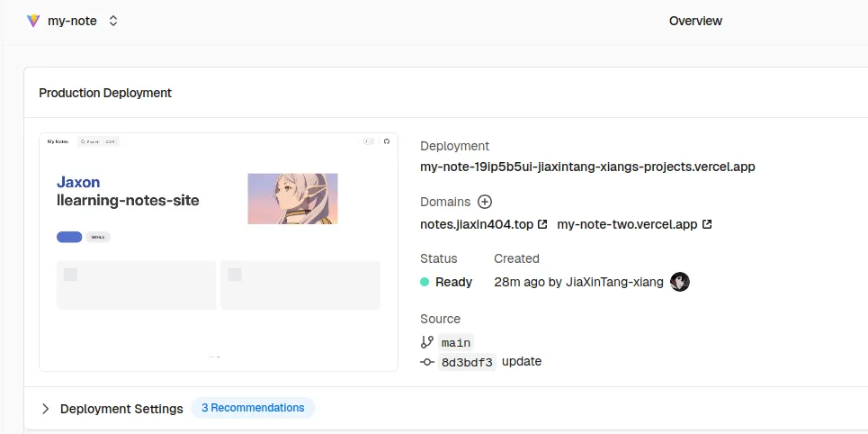Click the search box in the preview
Screen dimensions: 868x434
(x=98, y=142)
